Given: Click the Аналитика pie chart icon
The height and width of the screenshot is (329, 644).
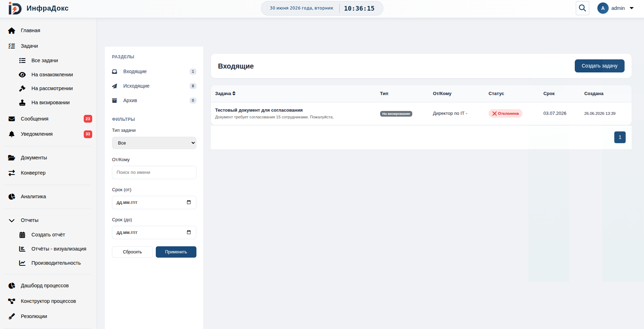Looking at the screenshot, I should (12, 196).
